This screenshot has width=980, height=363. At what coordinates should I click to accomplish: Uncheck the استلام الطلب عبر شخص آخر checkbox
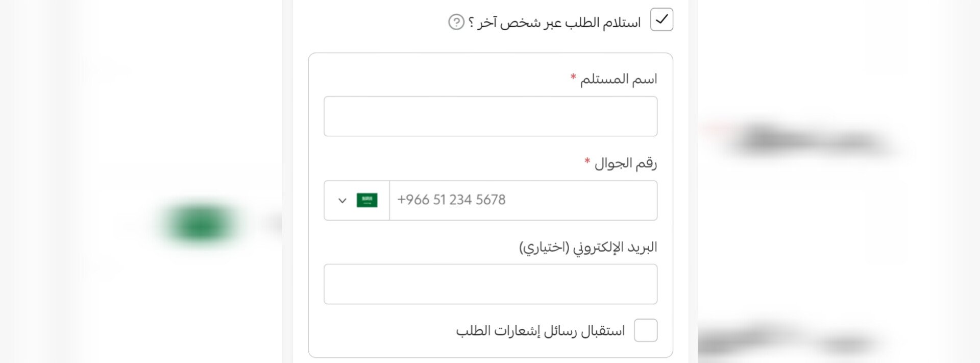tap(661, 20)
